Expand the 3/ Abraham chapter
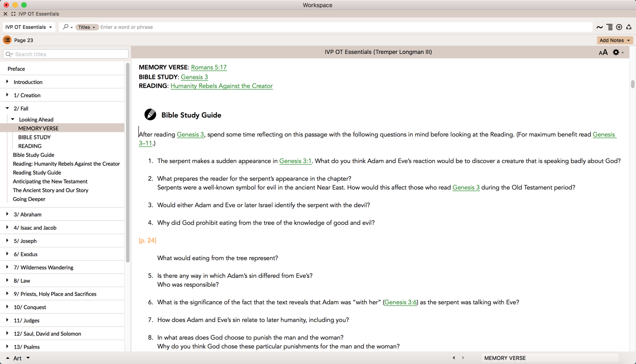 [x=7, y=214]
